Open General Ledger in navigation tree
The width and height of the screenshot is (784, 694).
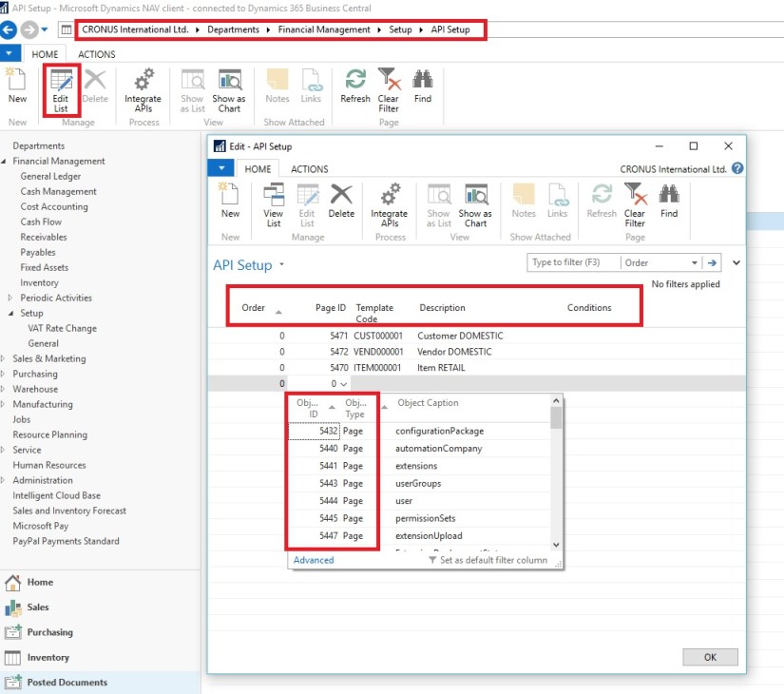pyautogui.click(x=50, y=176)
